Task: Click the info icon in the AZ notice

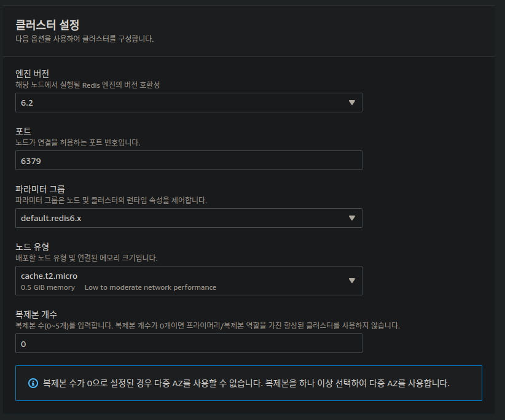Action: pos(33,383)
